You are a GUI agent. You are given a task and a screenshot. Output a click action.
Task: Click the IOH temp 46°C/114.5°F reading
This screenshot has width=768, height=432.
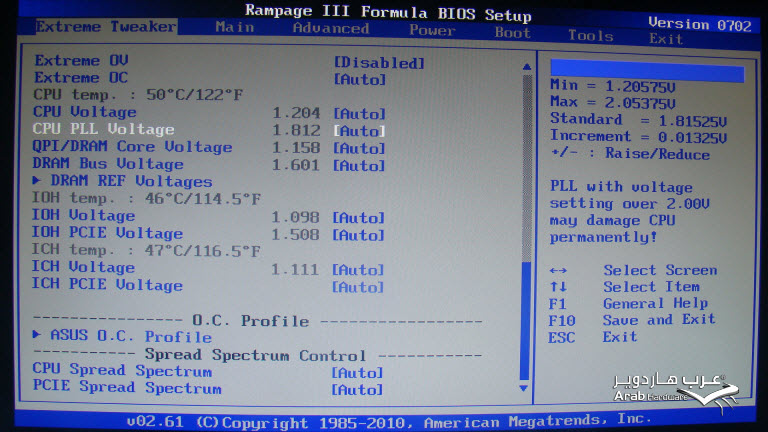[x=146, y=198]
